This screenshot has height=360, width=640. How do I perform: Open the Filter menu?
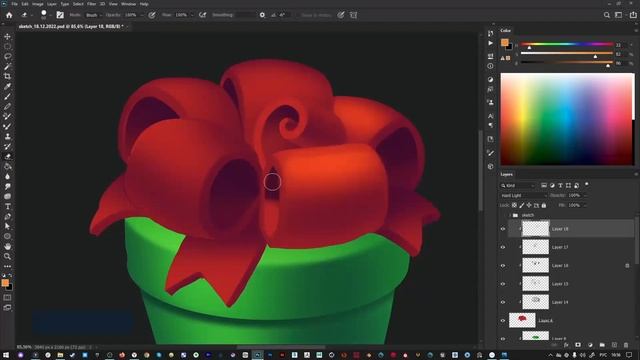[x=91, y=4]
